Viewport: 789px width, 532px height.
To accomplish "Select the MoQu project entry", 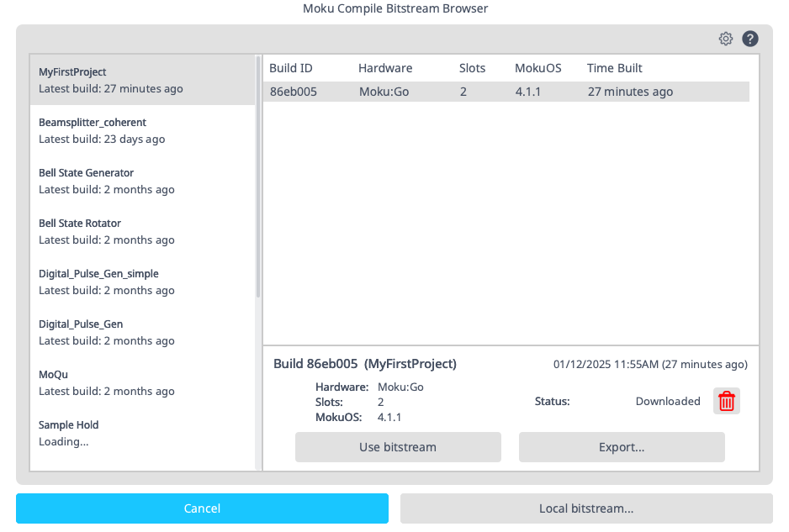I will click(141, 382).
